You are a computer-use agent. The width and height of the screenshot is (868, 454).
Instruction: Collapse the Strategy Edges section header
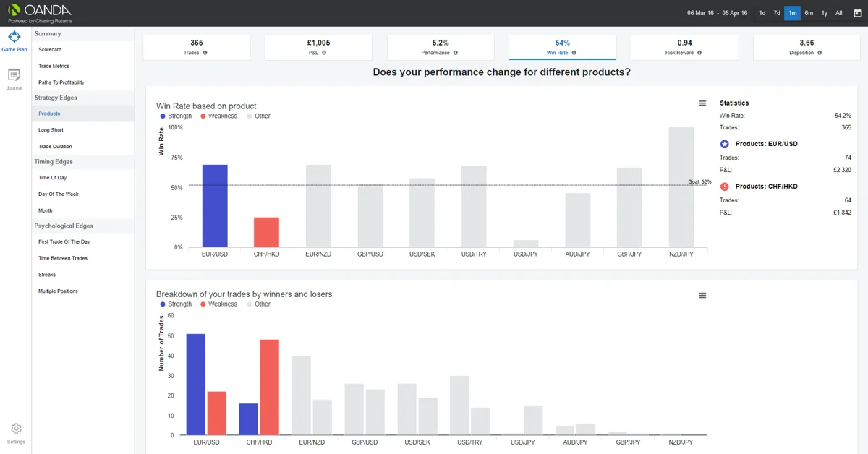(83, 98)
